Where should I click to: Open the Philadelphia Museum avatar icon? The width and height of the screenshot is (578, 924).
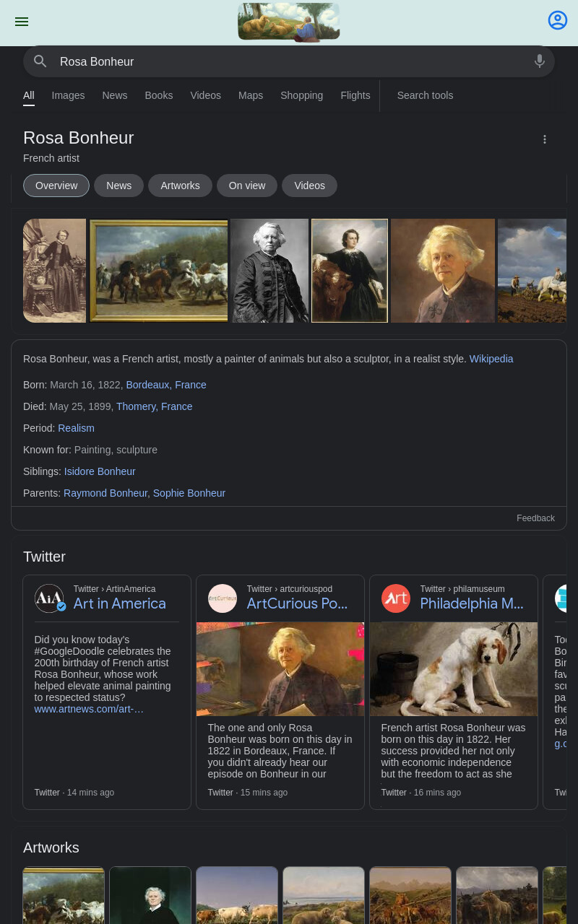396,598
